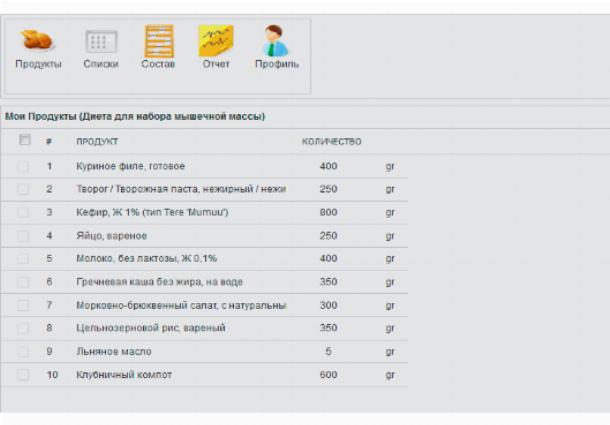The height and width of the screenshot is (425, 610).
Task: Click the Продукт column header
Action: [97, 141]
